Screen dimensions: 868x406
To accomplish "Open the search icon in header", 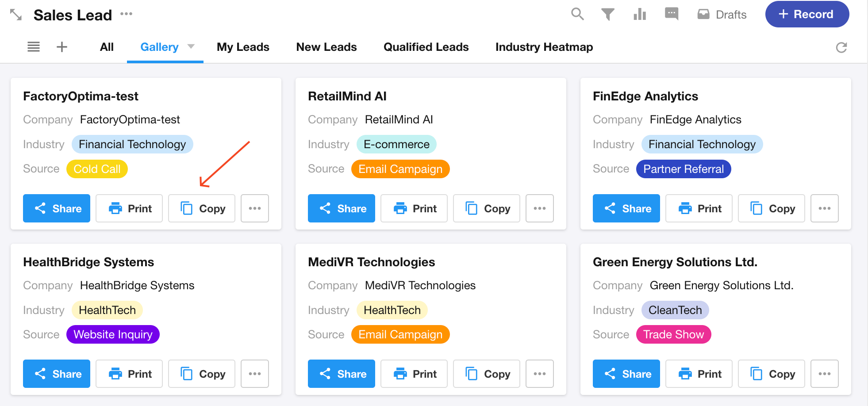I will click(x=577, y=14).
